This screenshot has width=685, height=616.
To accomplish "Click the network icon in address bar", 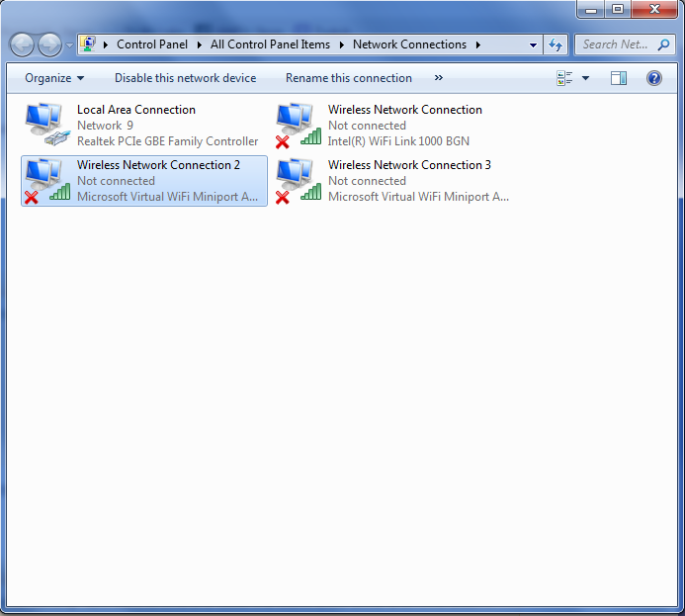I will tap(89, 44).
